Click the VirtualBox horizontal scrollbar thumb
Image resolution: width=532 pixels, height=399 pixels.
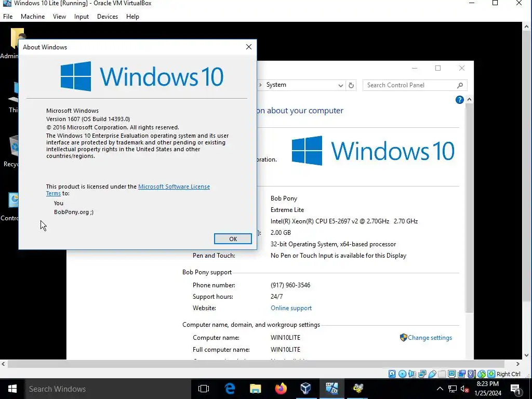pos(257,364)
